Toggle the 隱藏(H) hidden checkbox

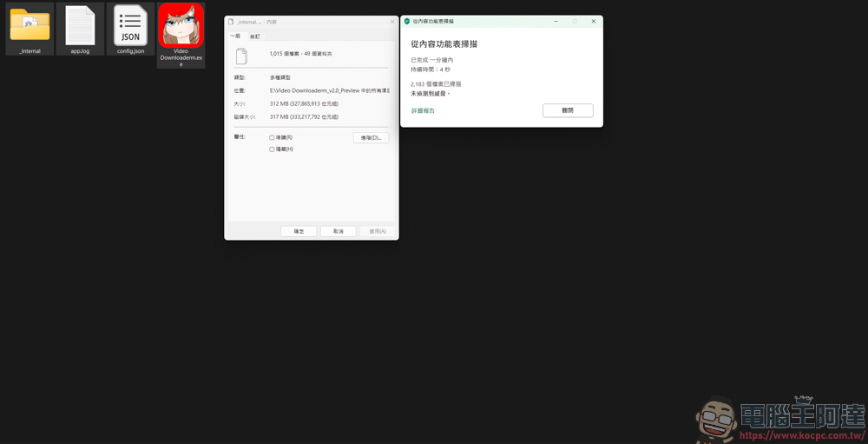[272, 149]
